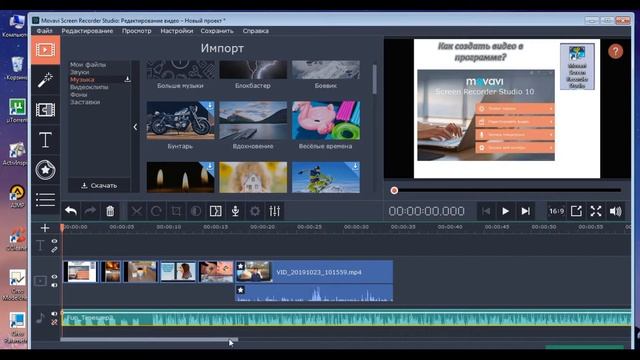Select Музыка category
640x360 pixels.
click(82, 80)
